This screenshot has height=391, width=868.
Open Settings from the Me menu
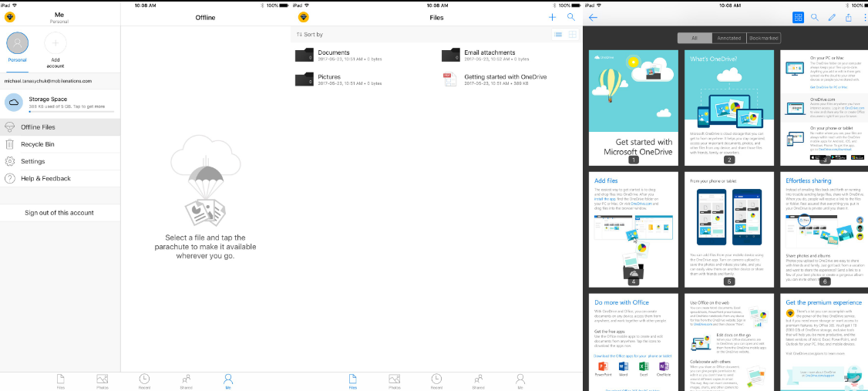pyautogui.click(x=60, y=161)
